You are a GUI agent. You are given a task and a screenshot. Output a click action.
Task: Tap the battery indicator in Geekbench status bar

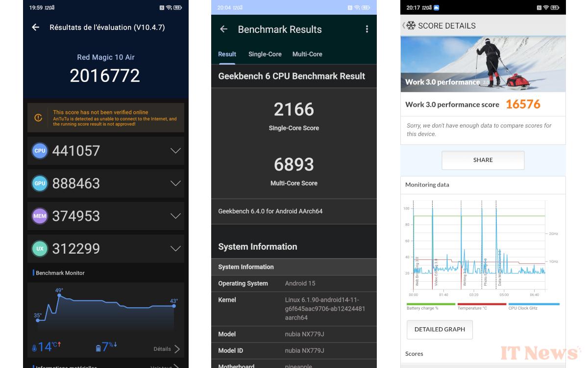(x=366, y=8)
